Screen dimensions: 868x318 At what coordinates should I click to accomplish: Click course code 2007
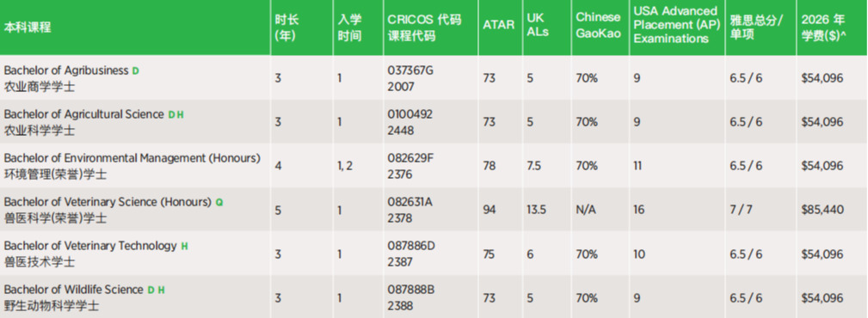point(401,87)
